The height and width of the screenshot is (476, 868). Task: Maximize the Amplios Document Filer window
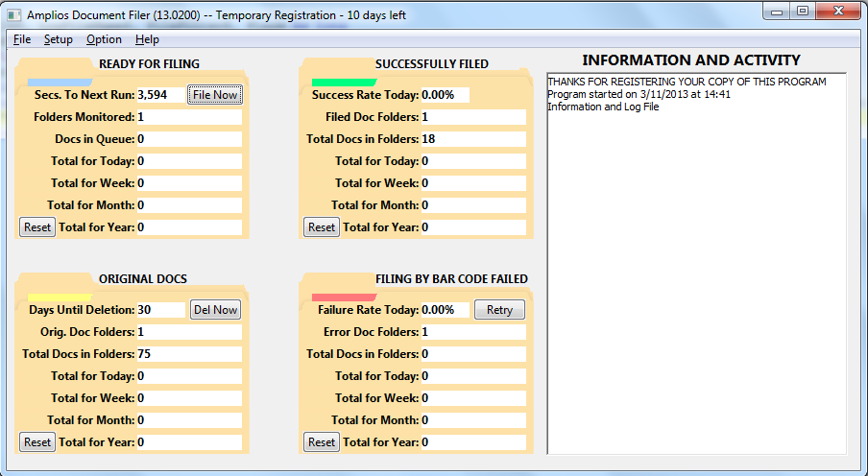pos(803,11)
